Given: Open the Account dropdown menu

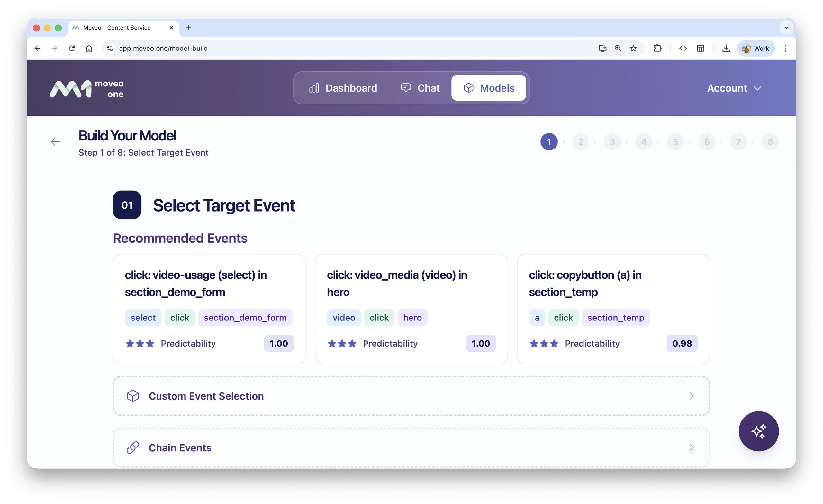Looking at the screenshot, I should tap(734, 88).
